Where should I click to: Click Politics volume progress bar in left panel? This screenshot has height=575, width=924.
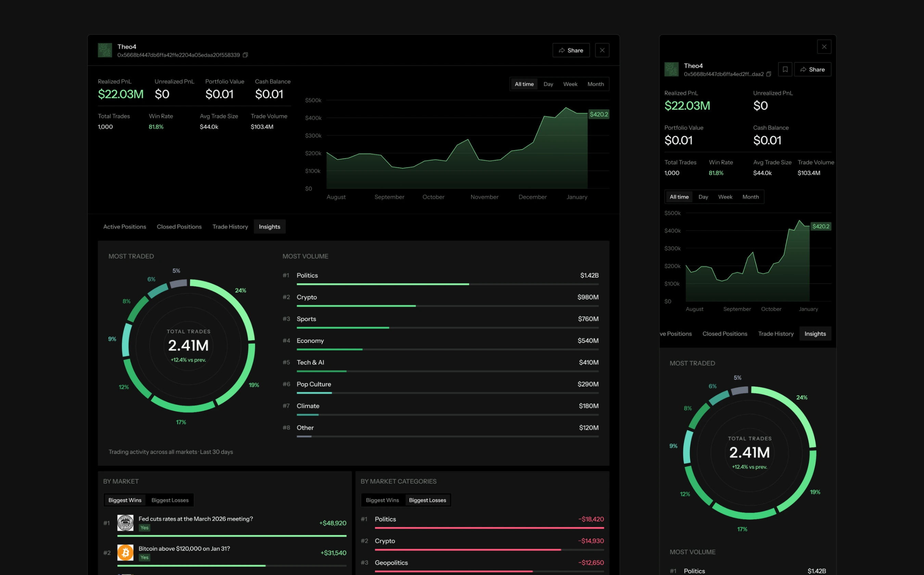pos(448,284)
